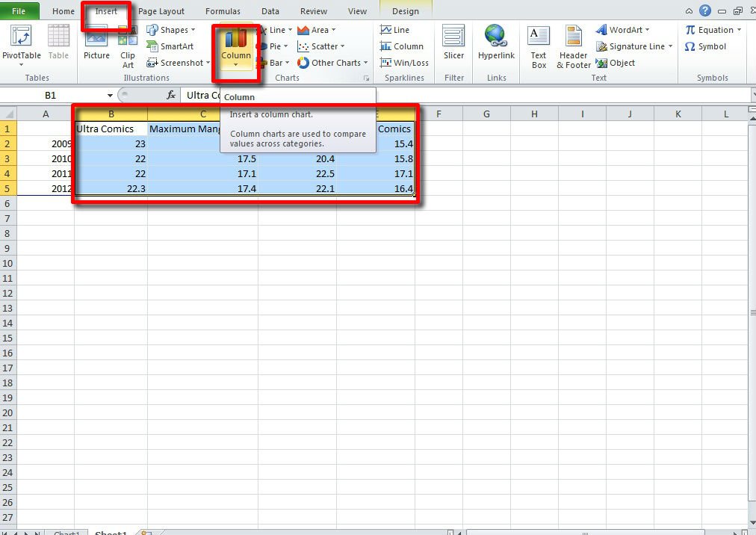This screenshot has height=535, width=756.
Task: Insert a Hyperlink
Action: click(x=495, y=45)
